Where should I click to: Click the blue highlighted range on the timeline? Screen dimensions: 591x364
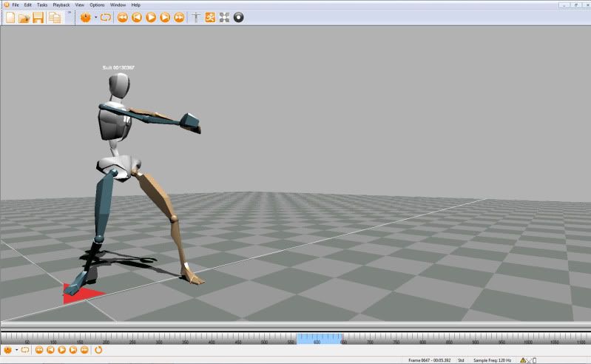tap(320, 338)
